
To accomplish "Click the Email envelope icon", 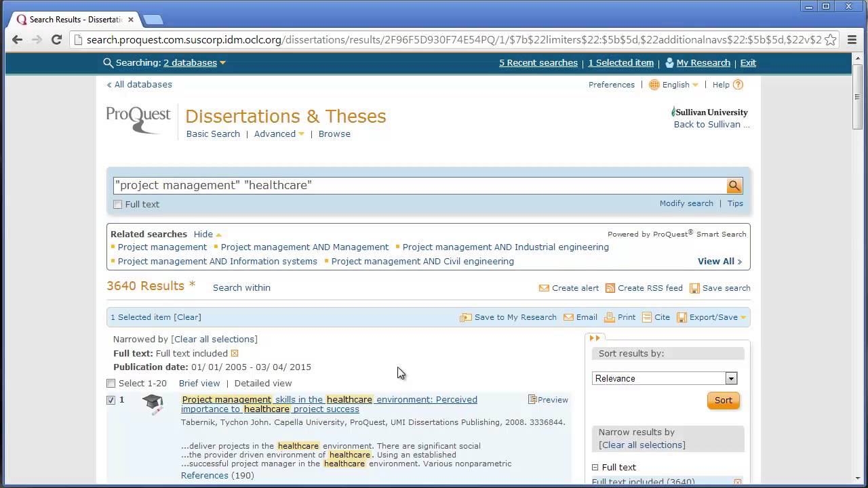I will (568, 317).
